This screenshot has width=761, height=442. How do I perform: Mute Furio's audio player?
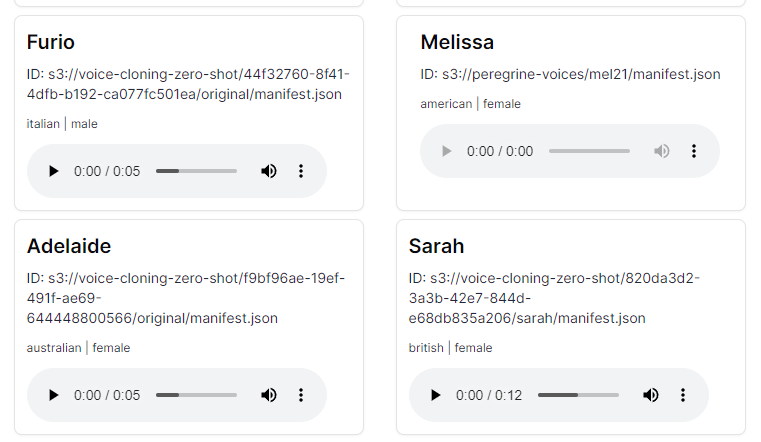(268, 171)
